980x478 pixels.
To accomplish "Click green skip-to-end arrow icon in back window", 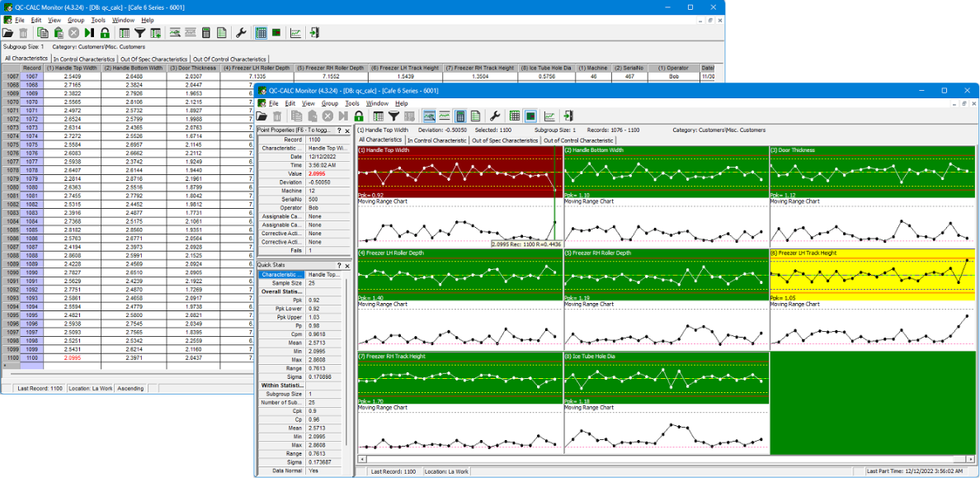I will pyautogui.click(x=89, y=32).
